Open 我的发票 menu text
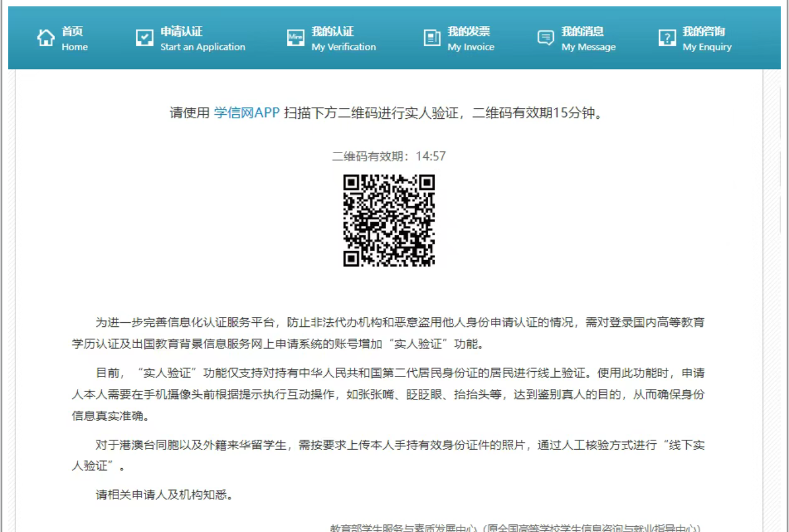The height and width of the screenshot is (532, 789). (x=468, y=31)
